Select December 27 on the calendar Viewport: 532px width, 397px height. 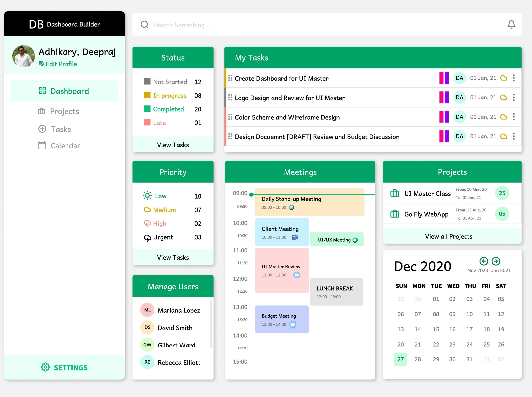tap(400, 359)
